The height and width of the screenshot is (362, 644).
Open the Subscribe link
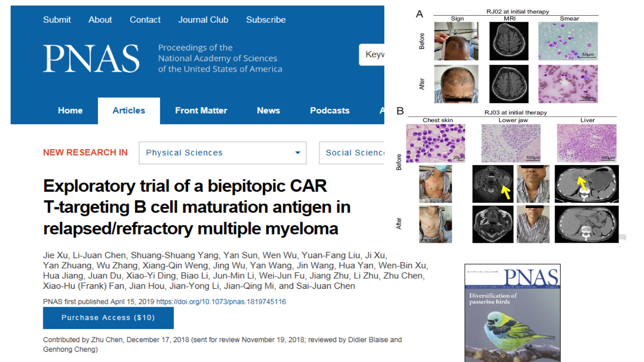pyautogui.click(x=266, y=20)
